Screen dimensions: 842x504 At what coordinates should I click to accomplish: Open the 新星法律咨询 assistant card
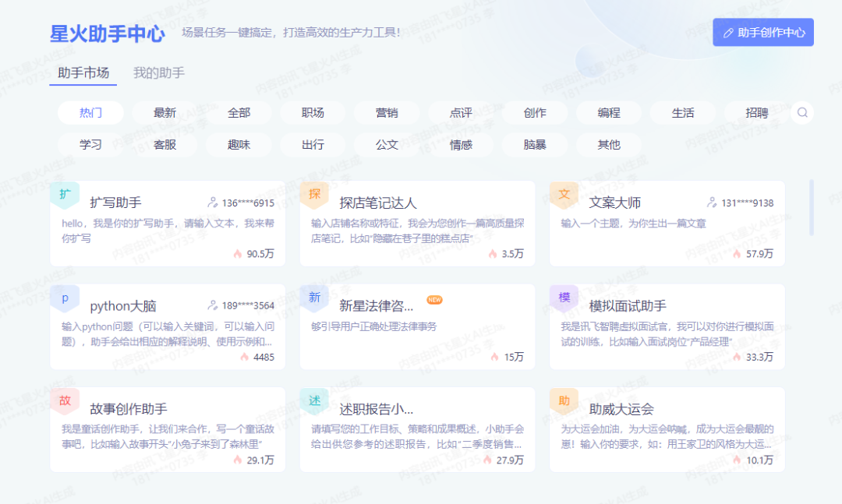click(417, 327)
